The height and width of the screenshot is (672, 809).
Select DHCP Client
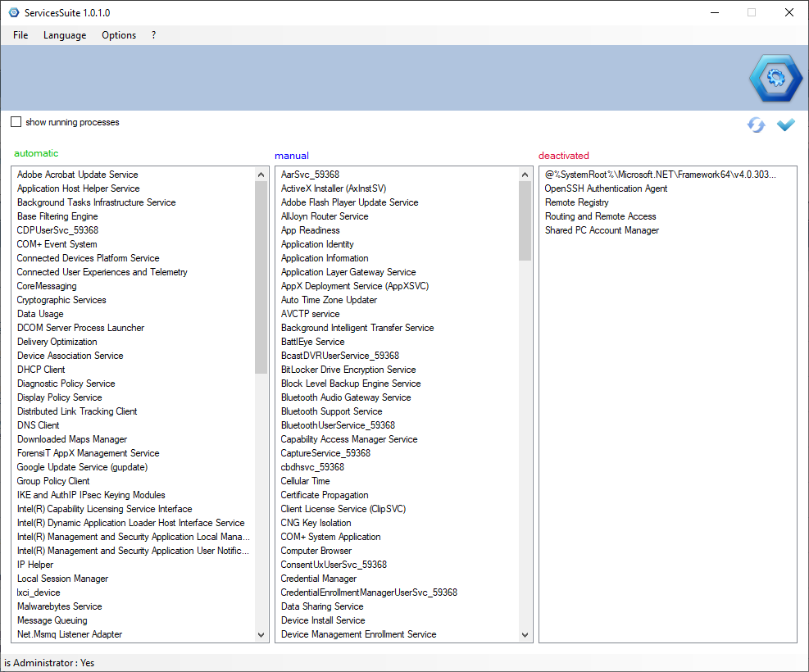[41, 370]
